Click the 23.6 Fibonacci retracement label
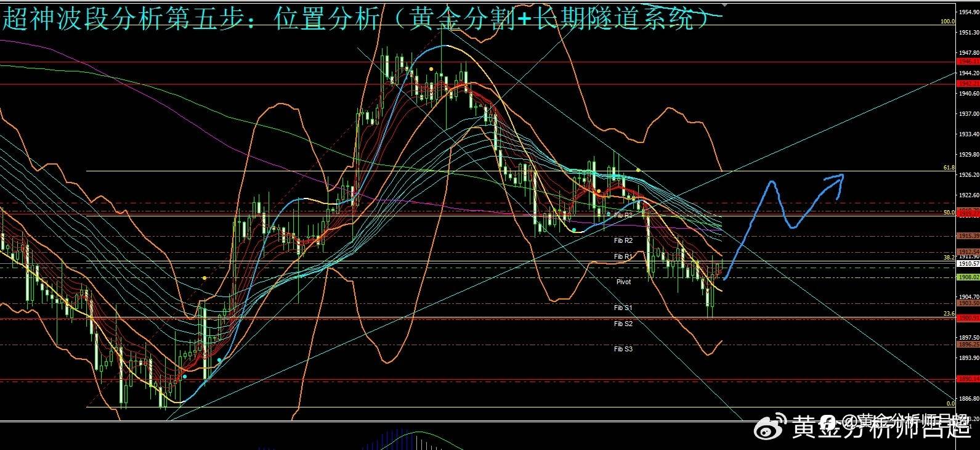The width and height of the screenshot is (980, 450). point(949,314)
